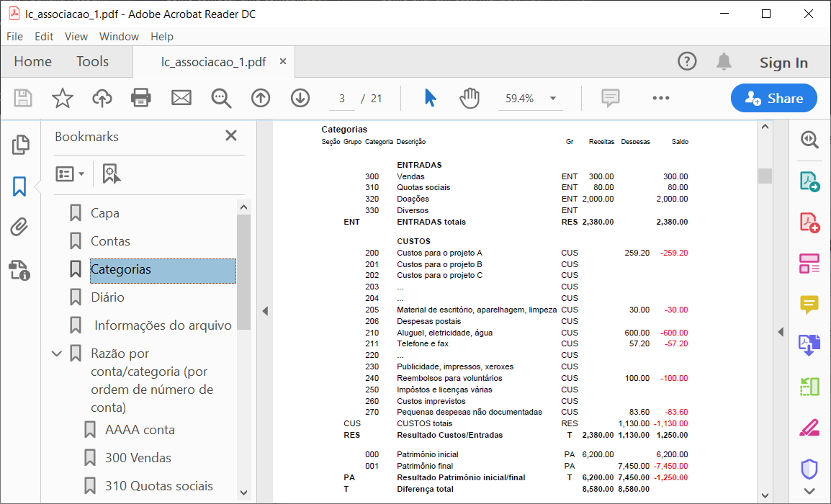Click the document vertical scrollbar thumb

click(765, 176)
